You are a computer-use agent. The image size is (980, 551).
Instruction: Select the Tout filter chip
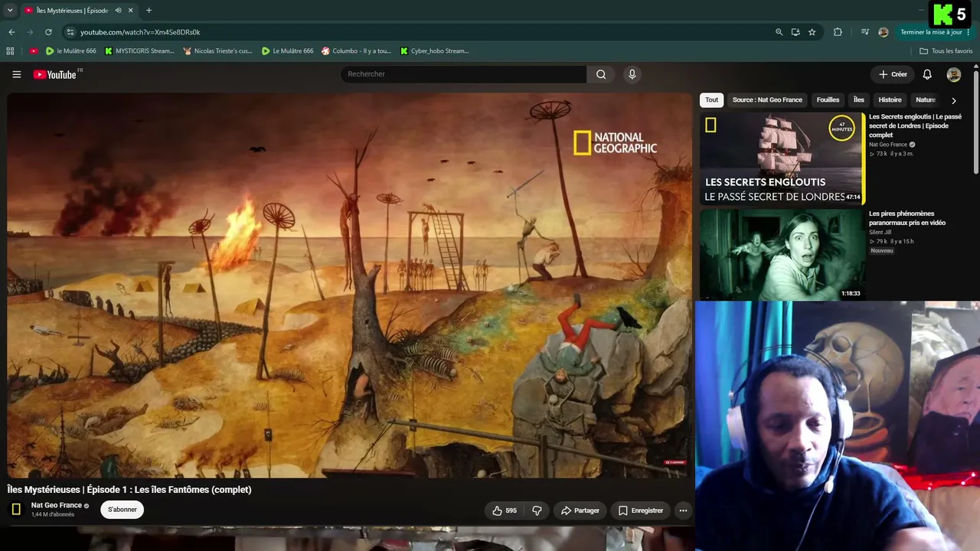pyautogui.click(x=712, y=100)
